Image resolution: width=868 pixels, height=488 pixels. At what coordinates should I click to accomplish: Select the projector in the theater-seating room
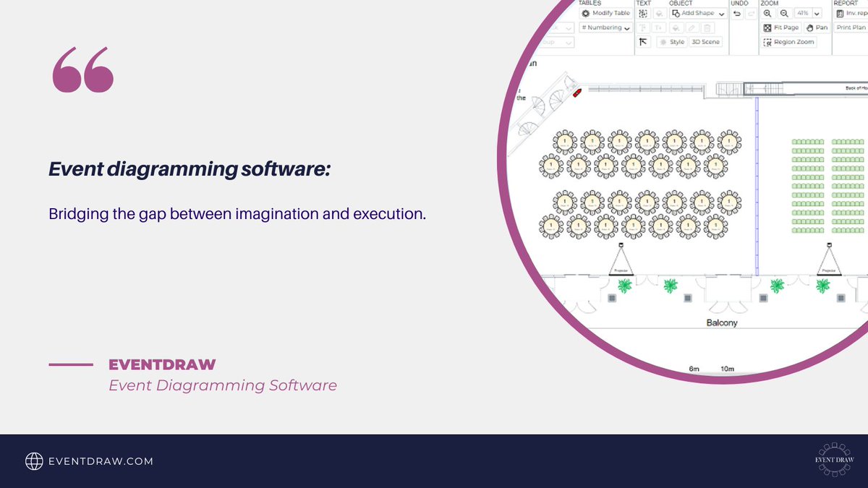[828, 260]
